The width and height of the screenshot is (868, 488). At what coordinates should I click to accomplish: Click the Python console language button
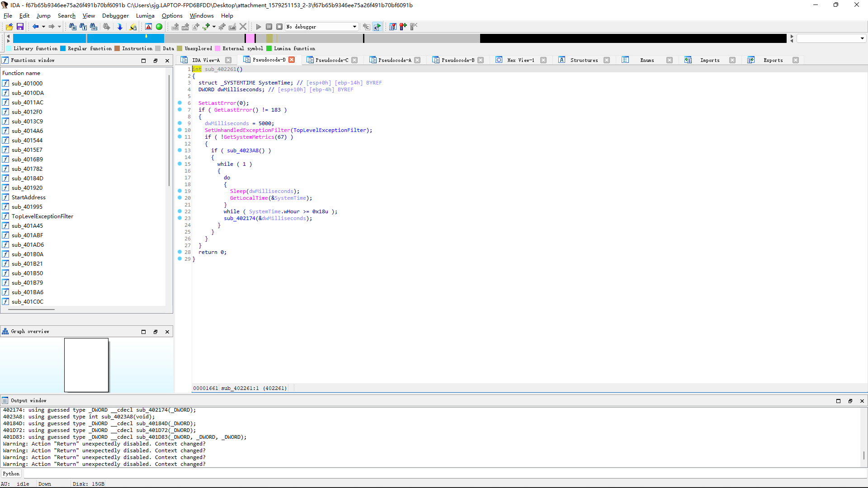[11, 474]
